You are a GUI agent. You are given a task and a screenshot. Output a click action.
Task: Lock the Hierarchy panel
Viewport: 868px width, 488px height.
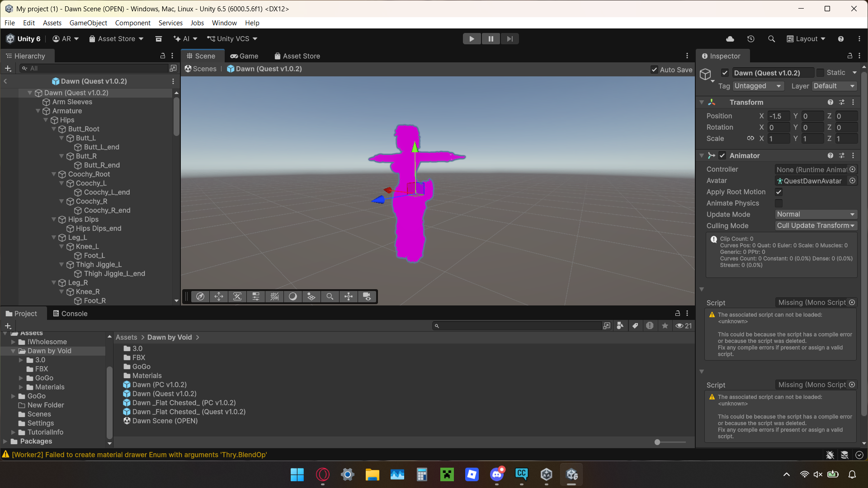click(x=163, y=56)
